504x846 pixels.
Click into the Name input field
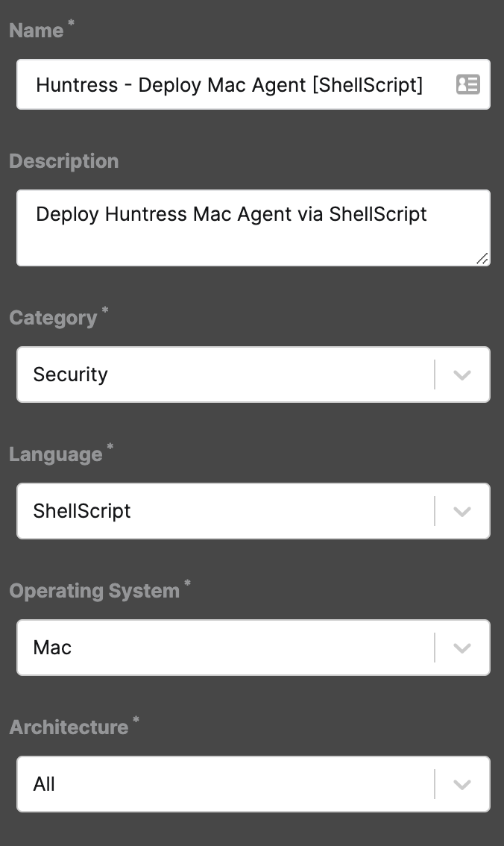click(253, 85)
